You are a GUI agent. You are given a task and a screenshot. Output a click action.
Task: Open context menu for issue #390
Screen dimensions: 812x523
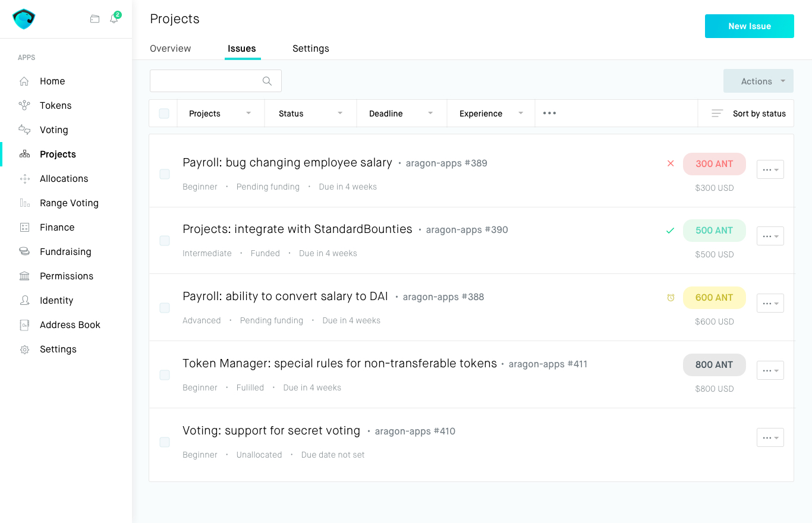coord(770,236)
